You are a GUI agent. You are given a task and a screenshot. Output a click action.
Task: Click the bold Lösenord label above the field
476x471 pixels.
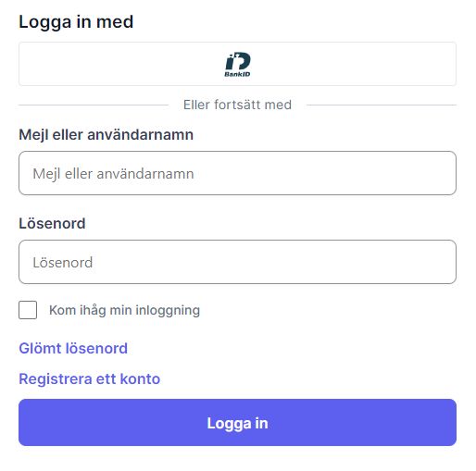pyautogui.click(x=52, y=223)
